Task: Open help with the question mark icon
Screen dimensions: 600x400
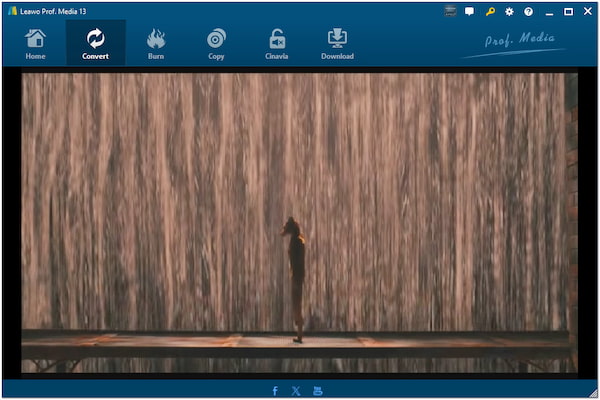Action: pyautogui.click(x=528, y=12)
